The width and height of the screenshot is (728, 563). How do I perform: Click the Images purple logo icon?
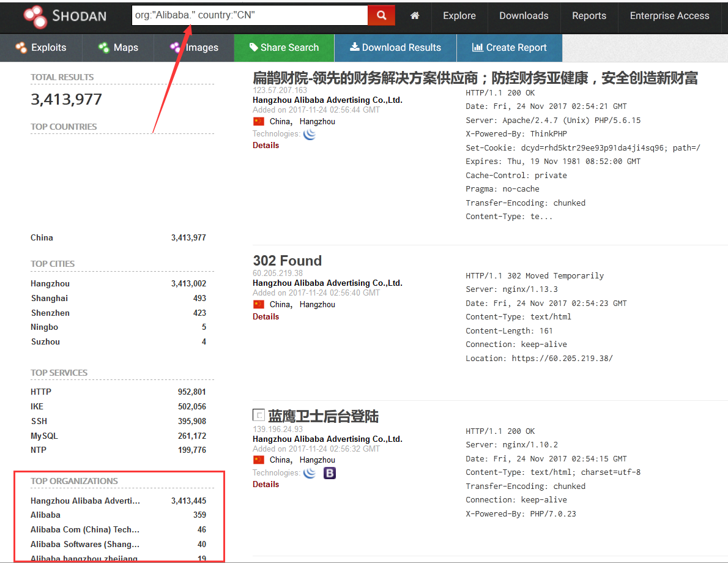(176, 47)
